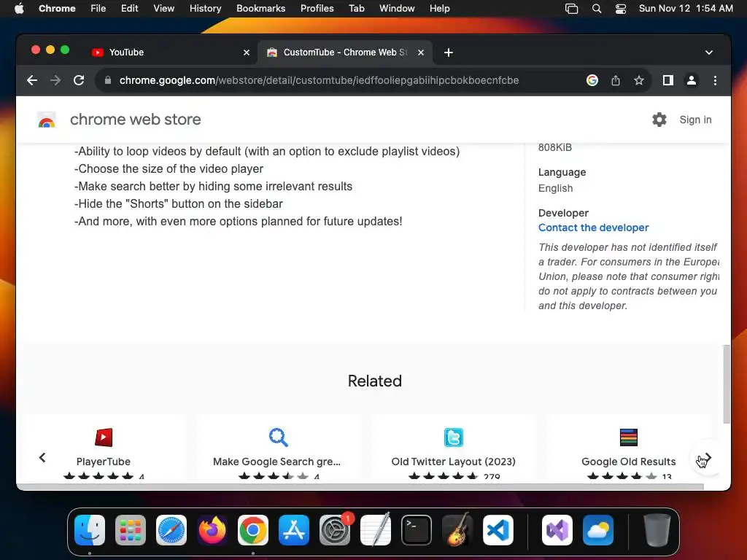Click the address bar URL
This screenshot has width=747, height=560.
pyautogui.click(x=319, y=80)
